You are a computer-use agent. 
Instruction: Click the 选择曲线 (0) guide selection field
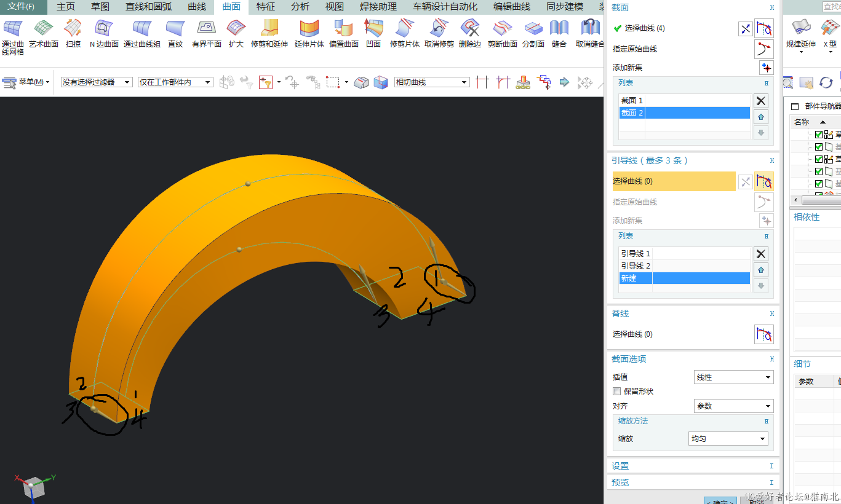tap(674, 181)
